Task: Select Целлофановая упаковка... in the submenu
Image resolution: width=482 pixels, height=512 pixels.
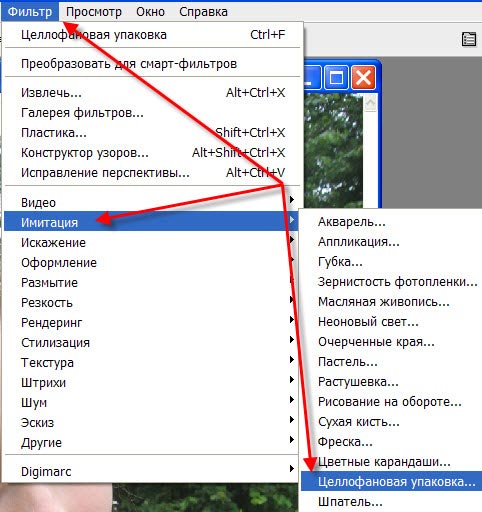Action: click(x=391, y=481)
